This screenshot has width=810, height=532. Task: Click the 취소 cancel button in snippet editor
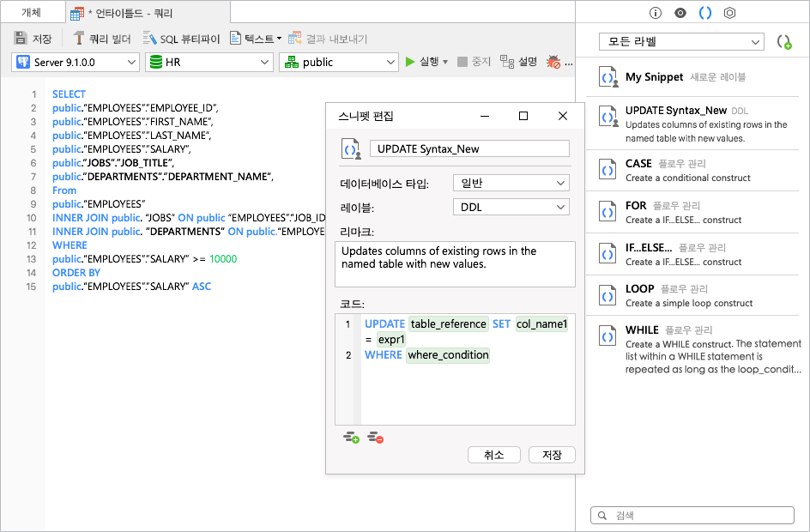click(493, 455)
